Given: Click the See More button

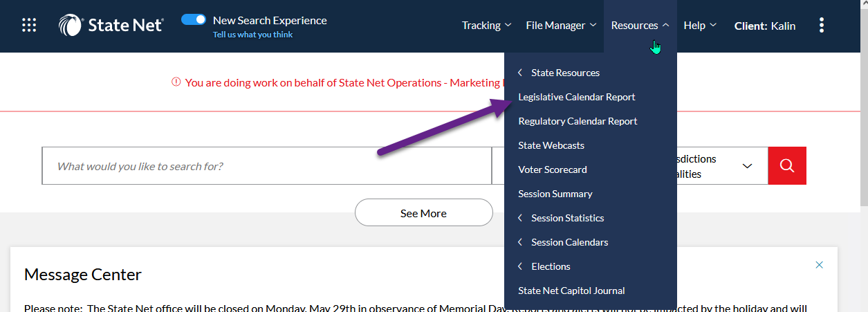Looking at the screenshot, I should 423,213.
